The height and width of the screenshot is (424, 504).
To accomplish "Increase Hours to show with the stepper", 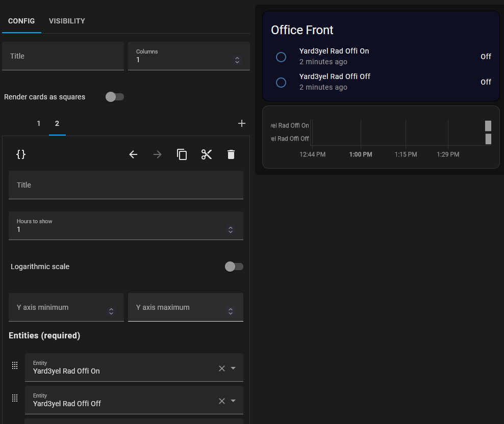I will point(231,227).
